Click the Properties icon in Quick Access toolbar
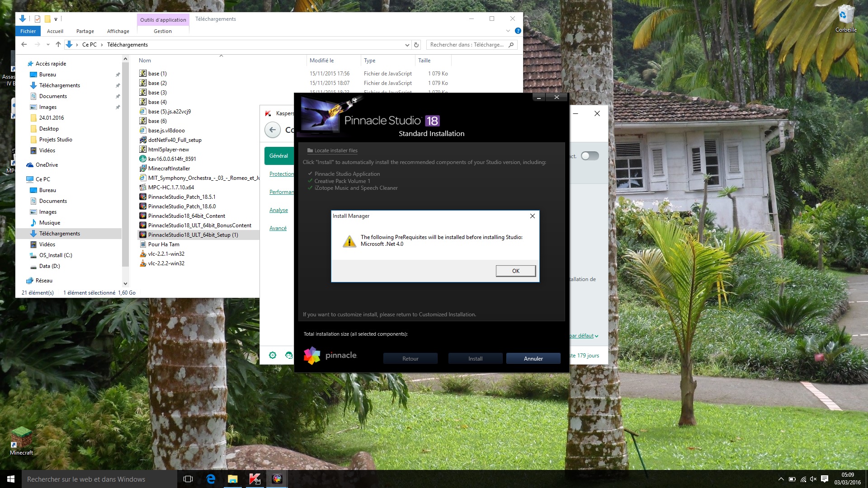This screenshot has width=868, height=488. point(38,19)
